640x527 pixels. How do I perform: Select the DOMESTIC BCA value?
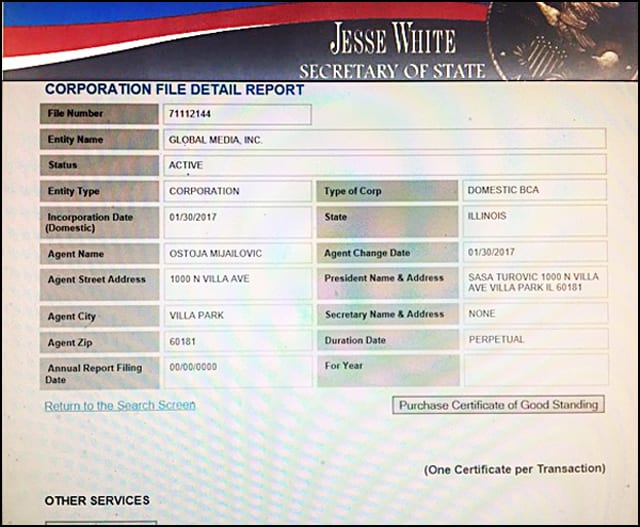tap(535, 190)
